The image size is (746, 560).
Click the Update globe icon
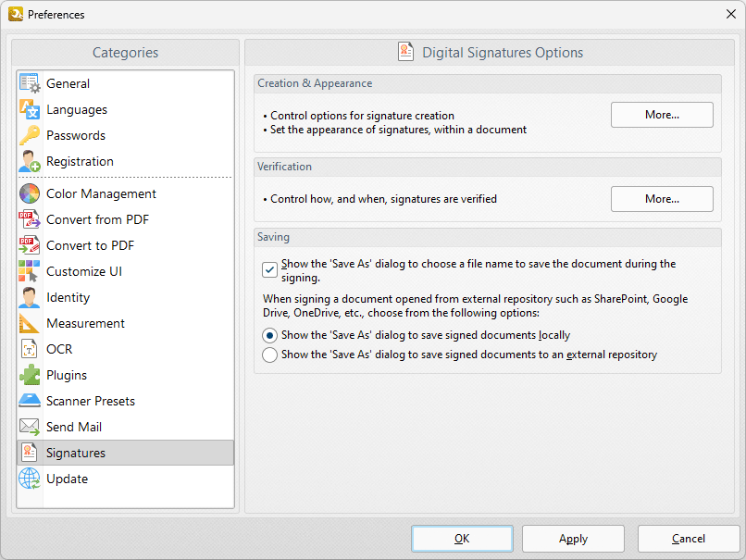[x=30, y=479]
